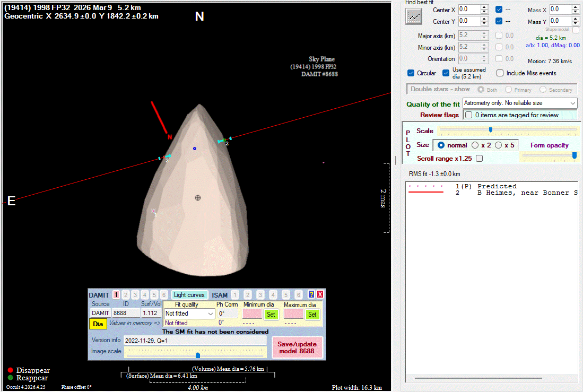Image resolution: width=583 pixels, height=392 pixels.
Task: Click the yellow Dia button
Action: click(98, 324)
